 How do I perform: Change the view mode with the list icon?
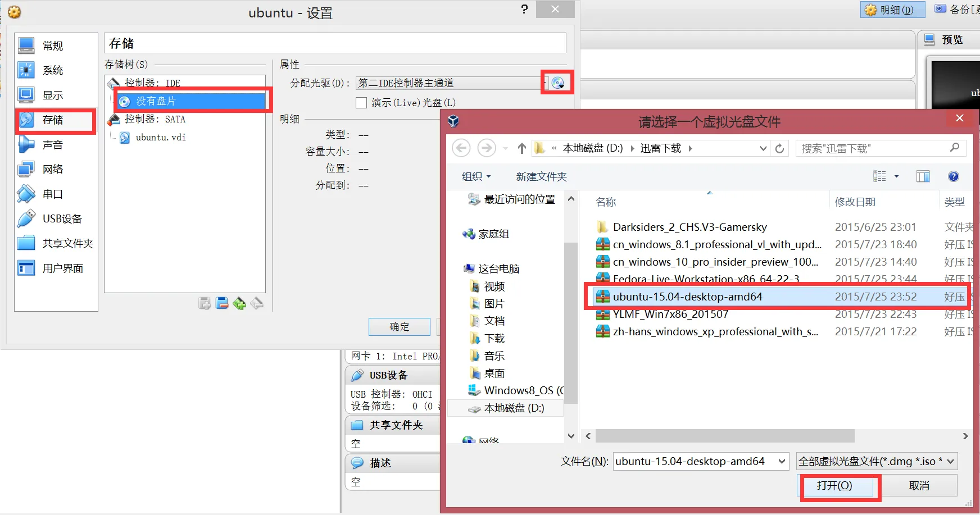coord(879,176)
